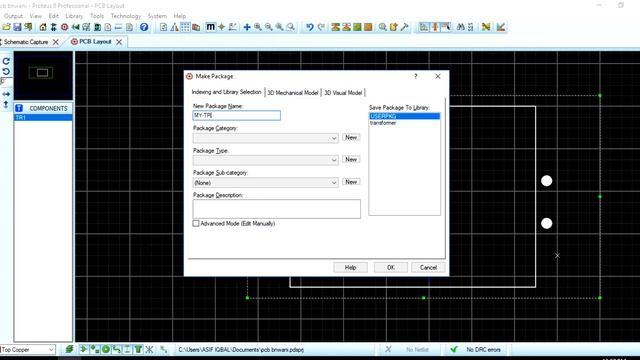Click New button beside Package Sub-category
The image size is (640, 360).
point(351,182)
